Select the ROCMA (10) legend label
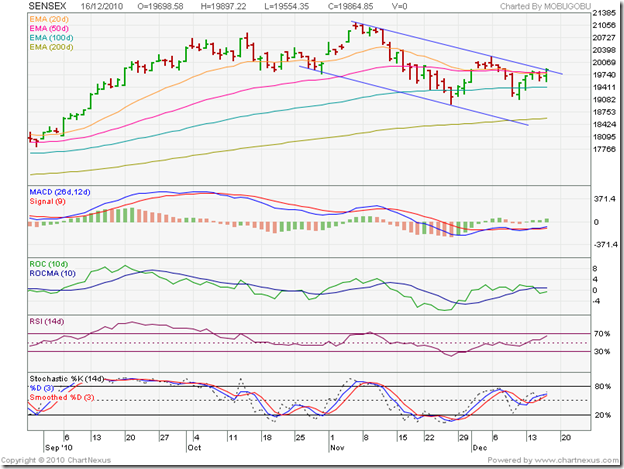Image resolution: width=624 pixels, height=469 pixels. pos(54,271)
